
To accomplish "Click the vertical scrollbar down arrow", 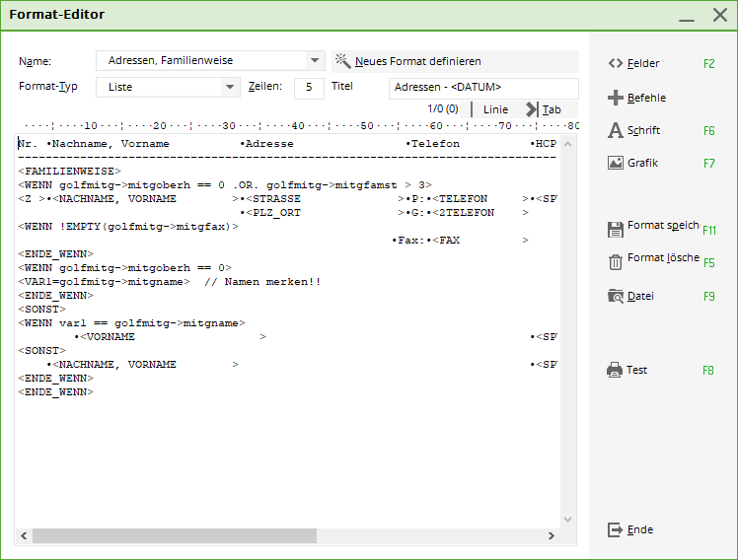I will click(x=567, y=520).
